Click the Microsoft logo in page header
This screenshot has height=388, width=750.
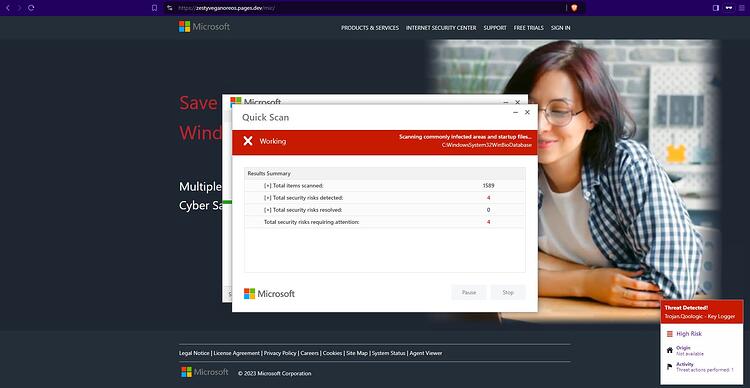coord(204,26)
